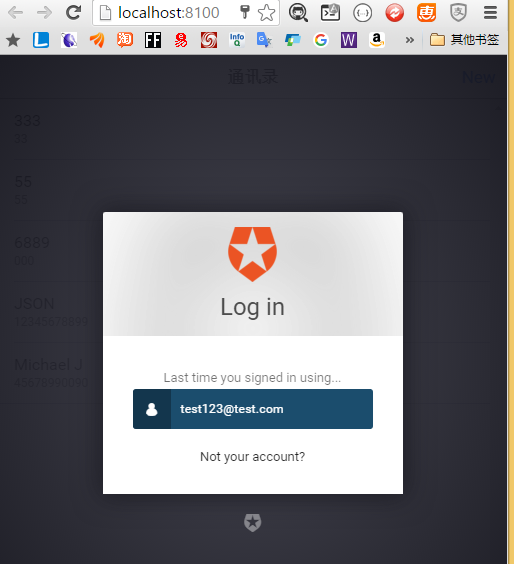Open the blue L bookmark
This screenshot has width=514, height=564.
tap(41, 40)
